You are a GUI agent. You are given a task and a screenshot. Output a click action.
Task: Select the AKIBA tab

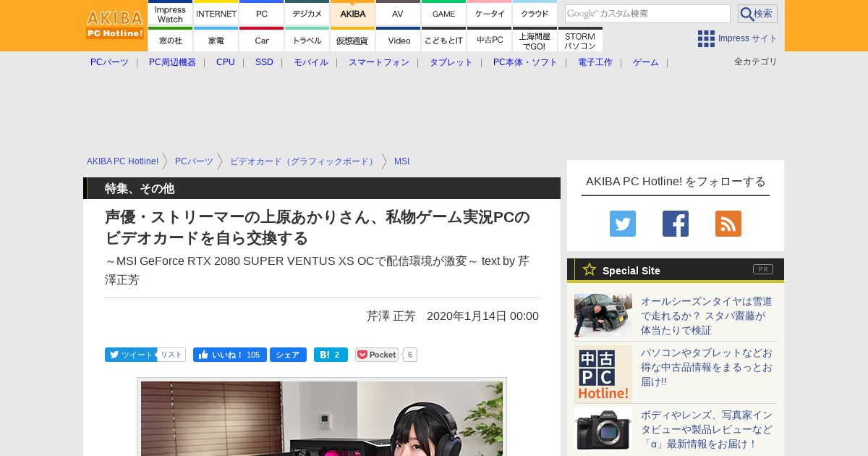click(x=353, y=12)
